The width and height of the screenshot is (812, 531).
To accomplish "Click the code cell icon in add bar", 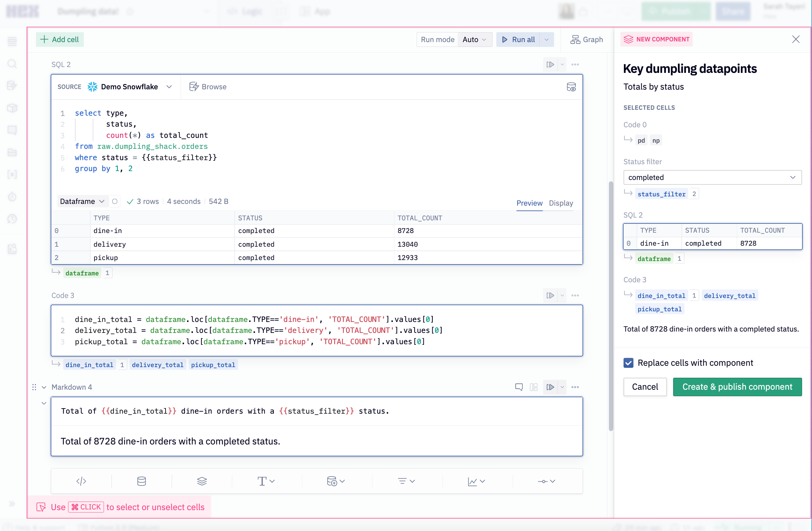I will tap(81, 481).
